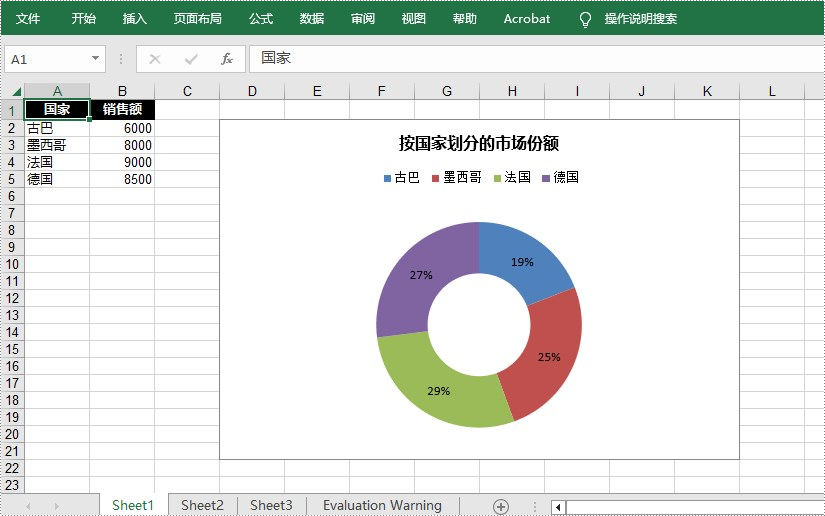This screenshot has height=516, width=825.
Task: Switch to Sheet2 tab
Action: tap(203, 505)
